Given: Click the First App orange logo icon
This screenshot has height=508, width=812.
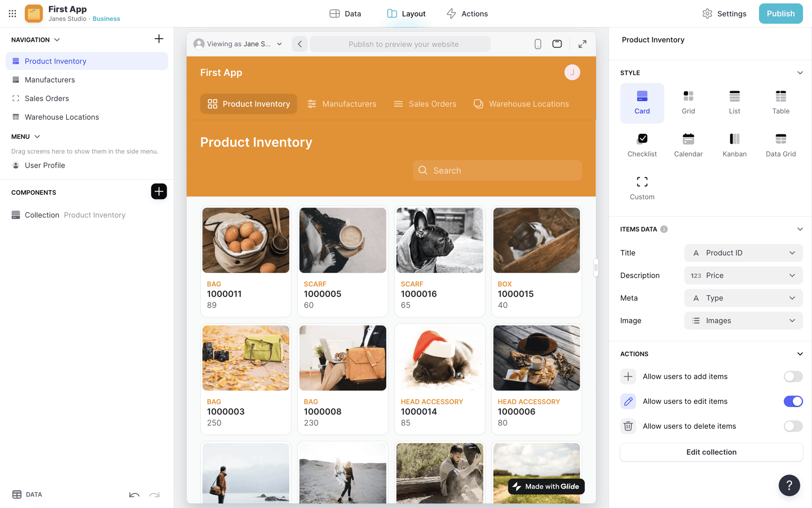Looking at the screenshot, I should (x=34, y=14).
